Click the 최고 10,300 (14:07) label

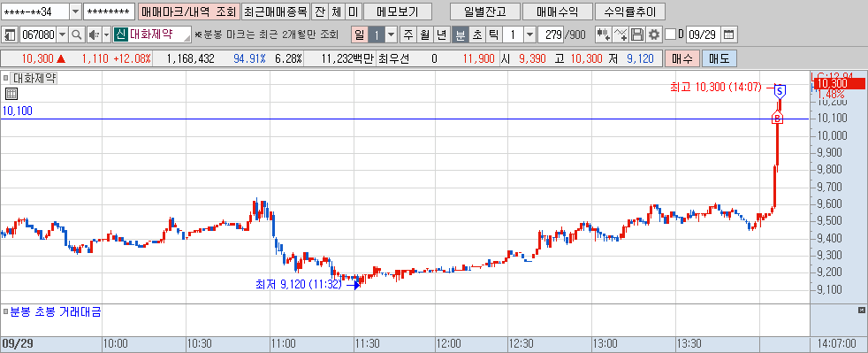click(x=716, y=87)
